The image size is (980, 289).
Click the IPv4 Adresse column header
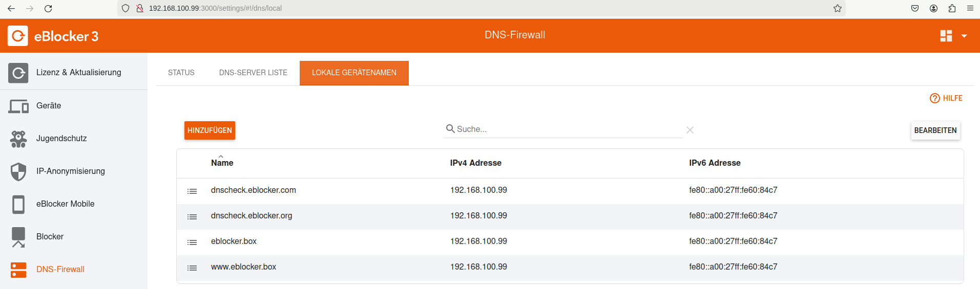click(475, 163)
